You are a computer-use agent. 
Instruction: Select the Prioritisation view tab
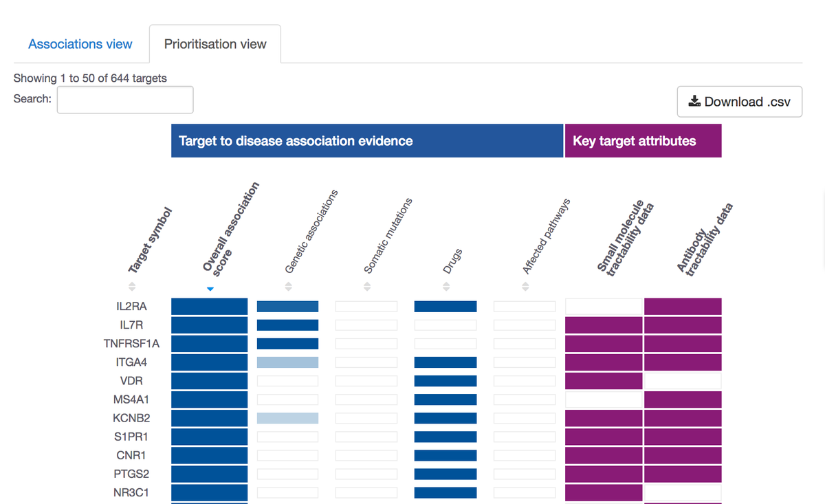coord(214,43)
